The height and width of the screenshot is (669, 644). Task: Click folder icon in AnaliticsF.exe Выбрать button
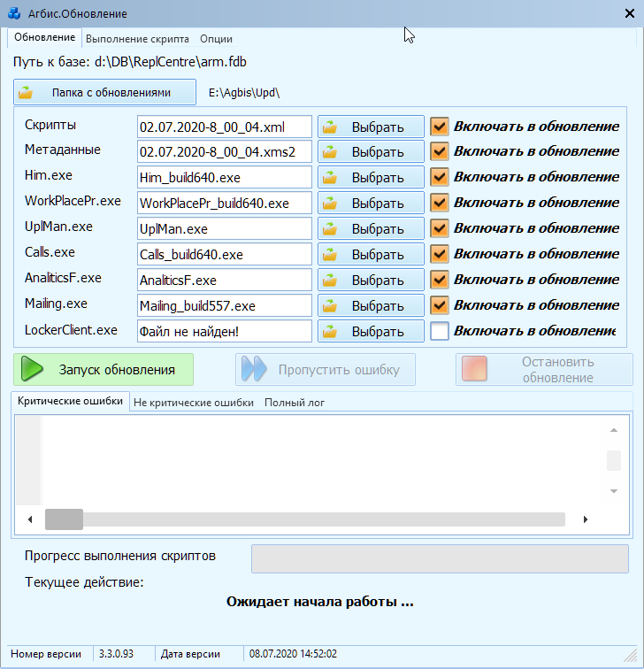(x=330, y=280)
